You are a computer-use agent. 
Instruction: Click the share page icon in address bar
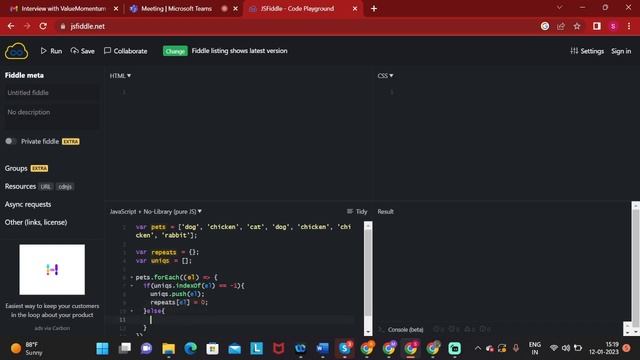561,26
